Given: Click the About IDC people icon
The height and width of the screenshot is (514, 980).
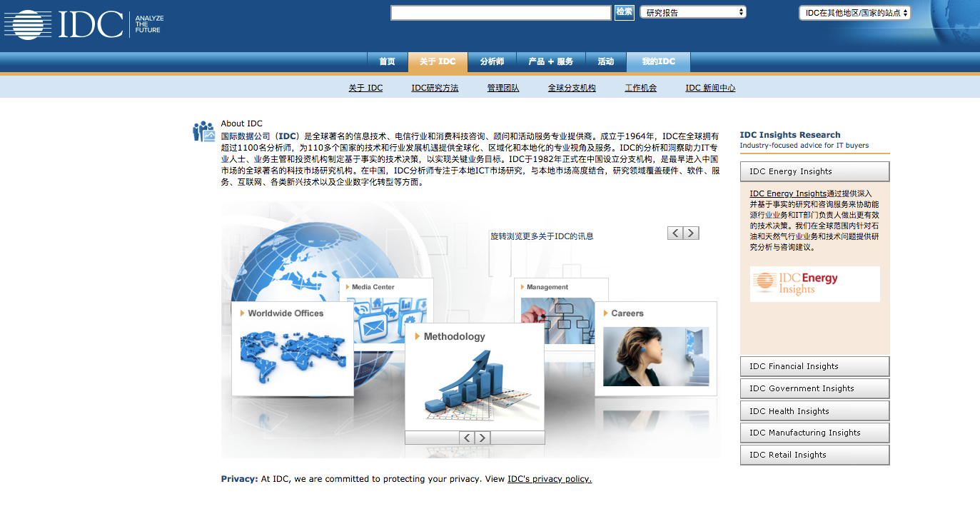Looking at the screenshot, I should (204, 131).
